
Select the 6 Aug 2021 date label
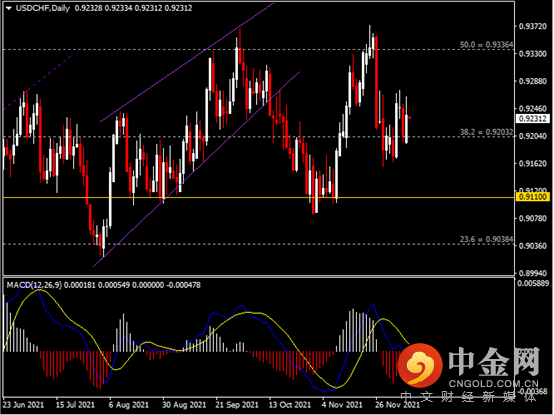pyautogui.click(x=129, y=405)
